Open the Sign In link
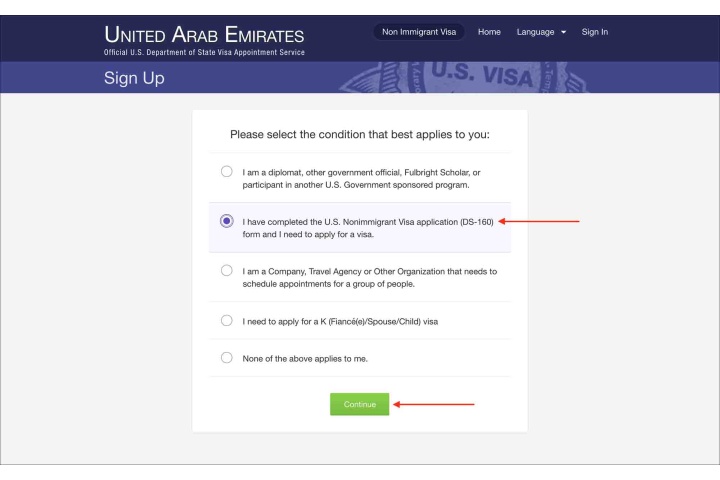This screenshot has width=720, height=480. point(595,33)
